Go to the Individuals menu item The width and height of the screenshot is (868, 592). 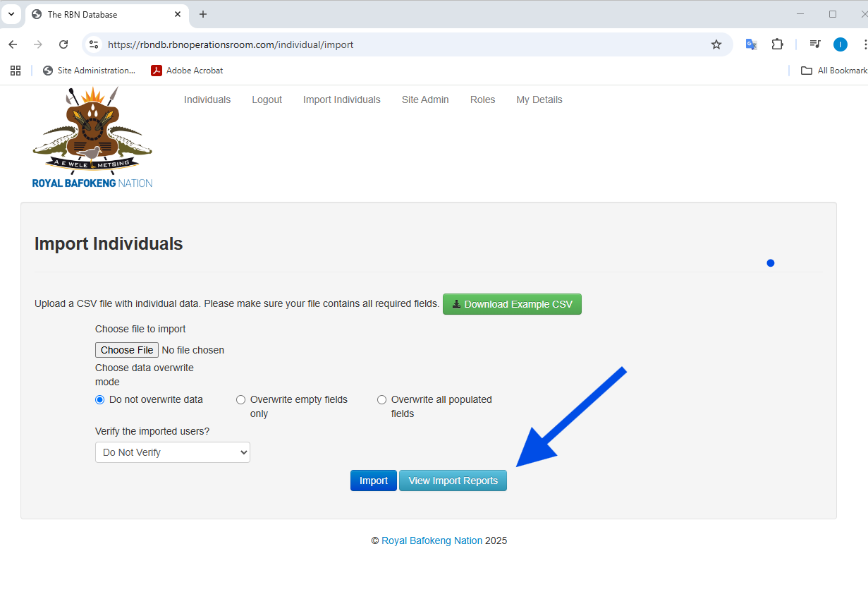207,99
